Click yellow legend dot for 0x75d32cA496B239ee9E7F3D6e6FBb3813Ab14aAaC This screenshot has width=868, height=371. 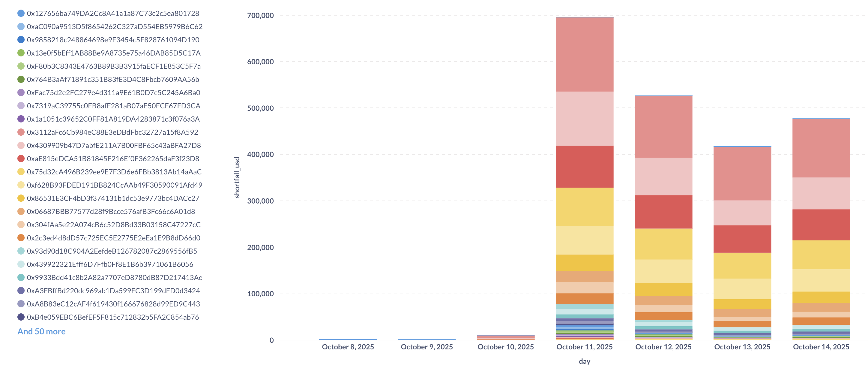pyautogui.click(x=21, y=172)
